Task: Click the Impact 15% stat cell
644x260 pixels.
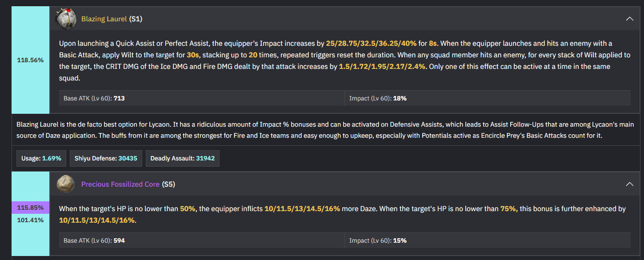Action: click(488, 240)
